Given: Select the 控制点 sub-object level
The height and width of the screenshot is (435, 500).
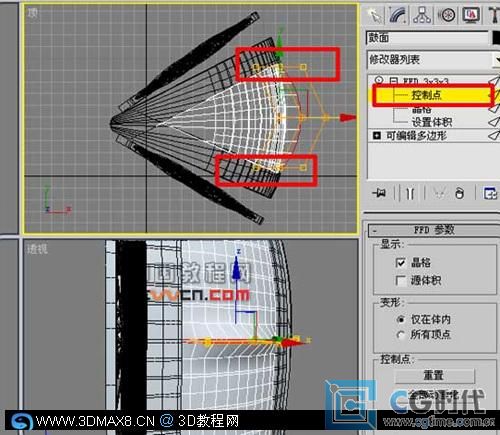Looking at the screenshot, I should click(426, 95).
